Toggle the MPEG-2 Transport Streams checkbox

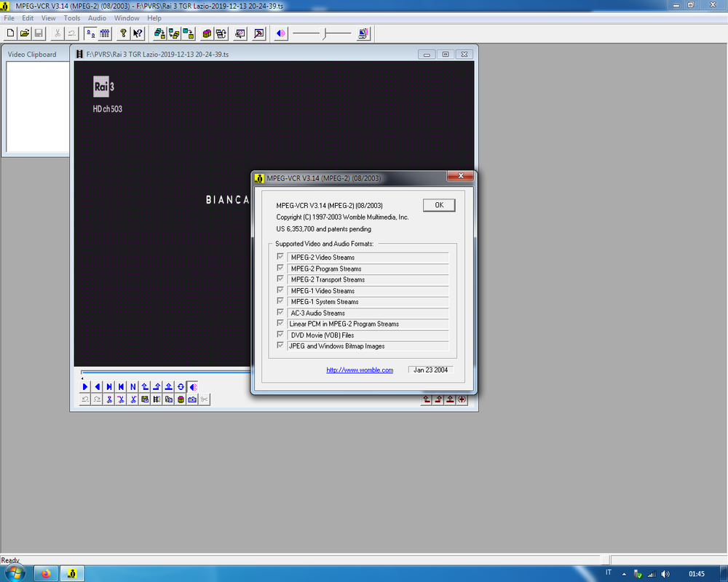(x=280, y=279)
